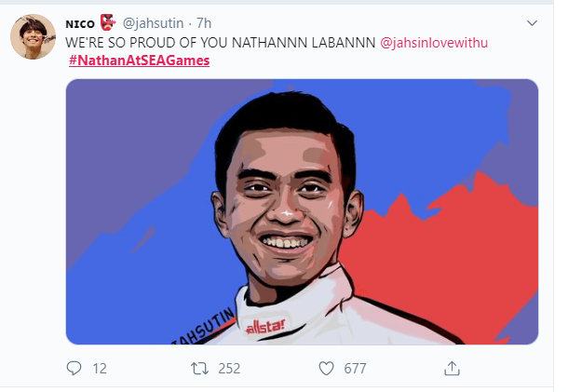Like the tweet with heart icon

326,369
